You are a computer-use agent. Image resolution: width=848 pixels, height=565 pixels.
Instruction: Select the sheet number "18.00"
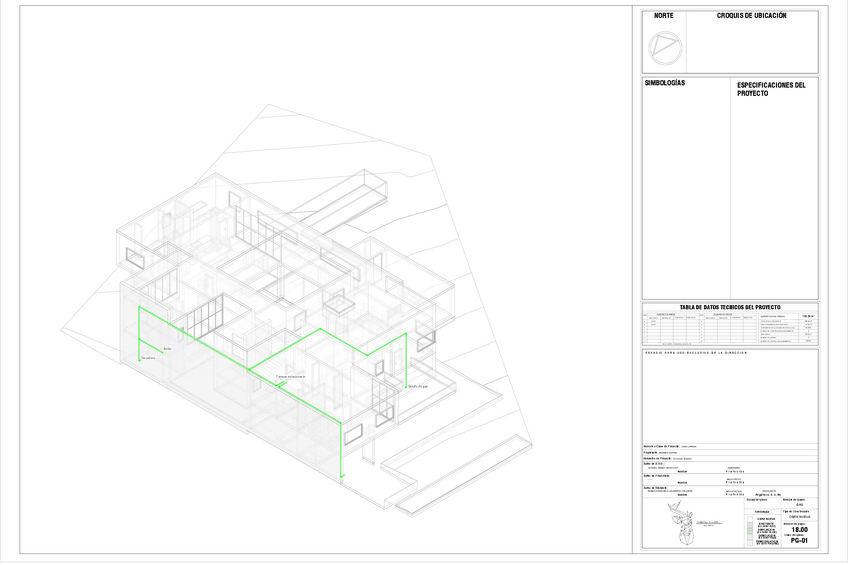point(799,529)
